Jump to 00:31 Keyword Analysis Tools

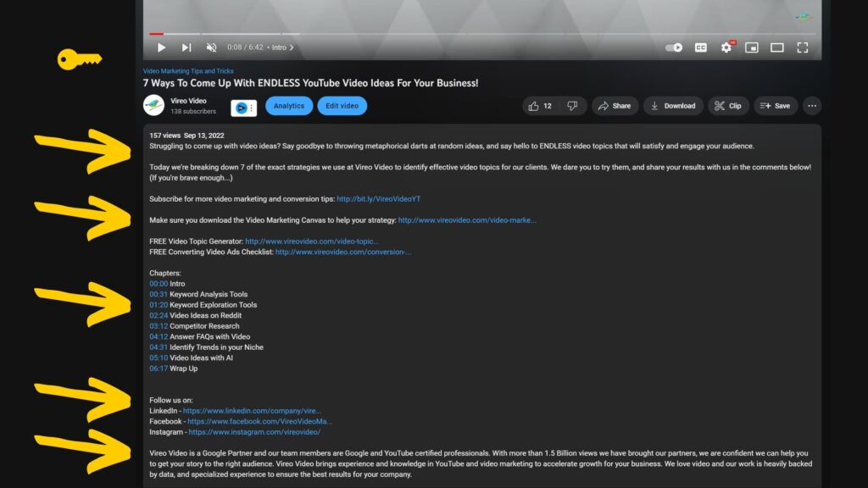coord(159,294)
